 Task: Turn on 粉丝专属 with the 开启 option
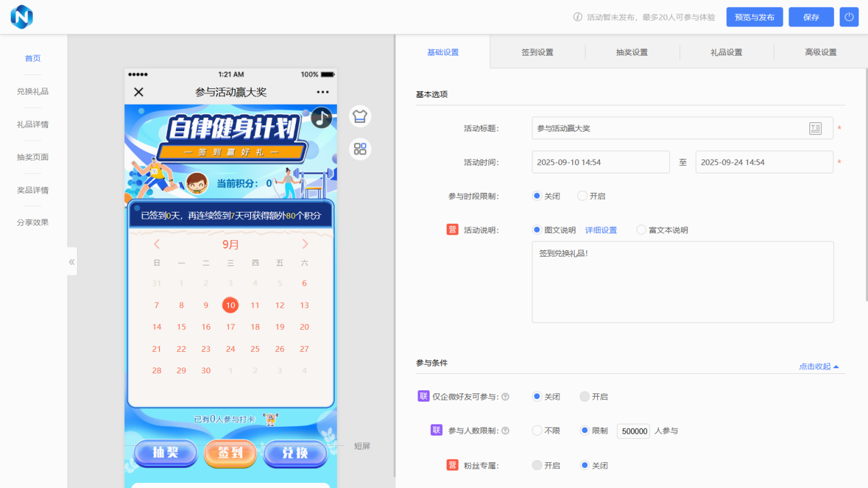pyautogui.click(x=549, y=465)
